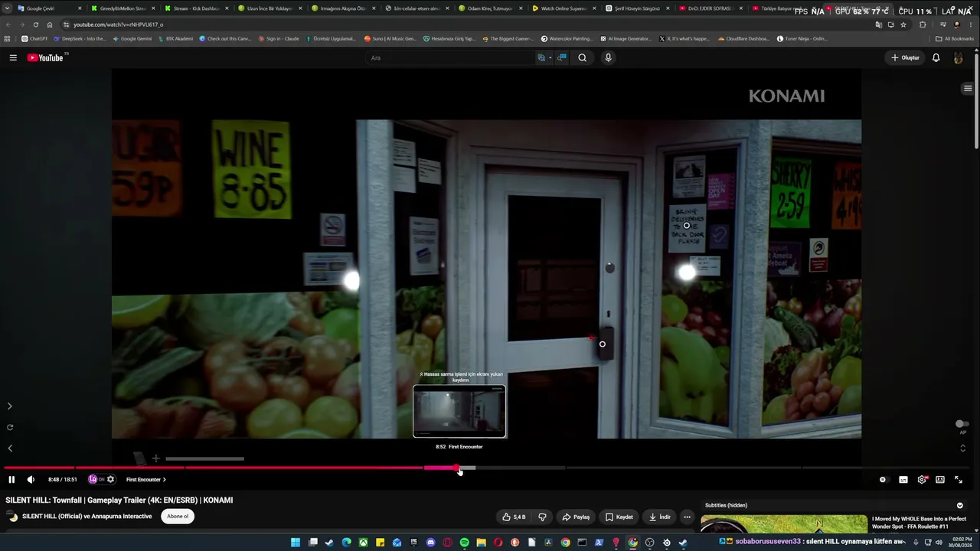Click the round record icon in player controls
The height and width of the screenshot is (551, 980).
(883, 480)
